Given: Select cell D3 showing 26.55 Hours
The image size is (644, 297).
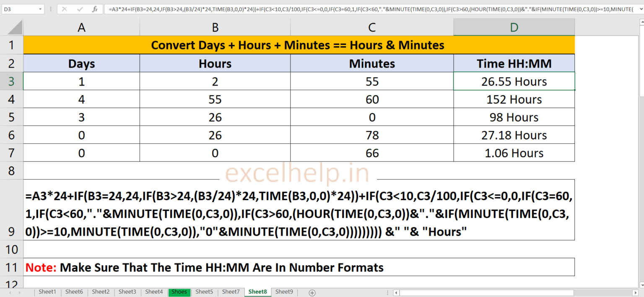Looking at the screenshot, I should pos(514,81).
